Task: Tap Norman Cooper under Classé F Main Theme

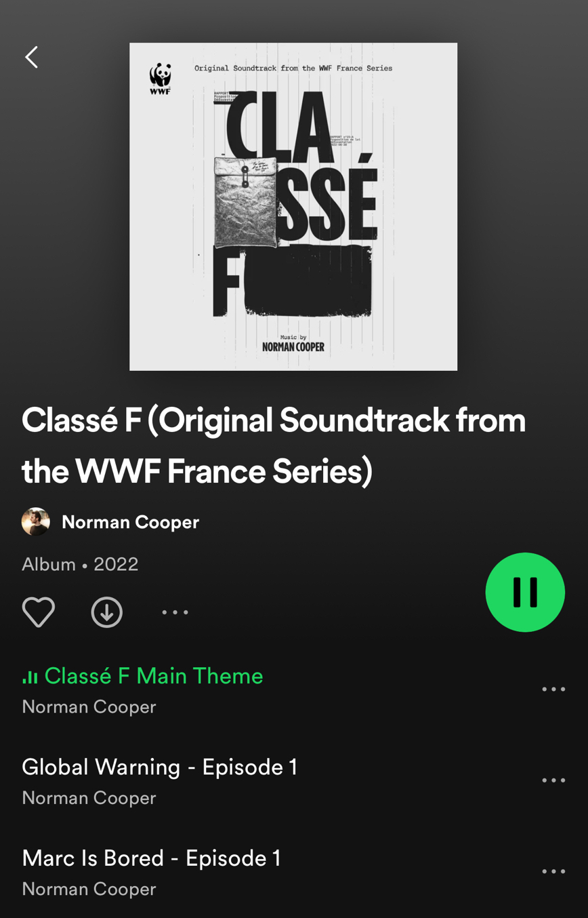Action: (89, 706)
